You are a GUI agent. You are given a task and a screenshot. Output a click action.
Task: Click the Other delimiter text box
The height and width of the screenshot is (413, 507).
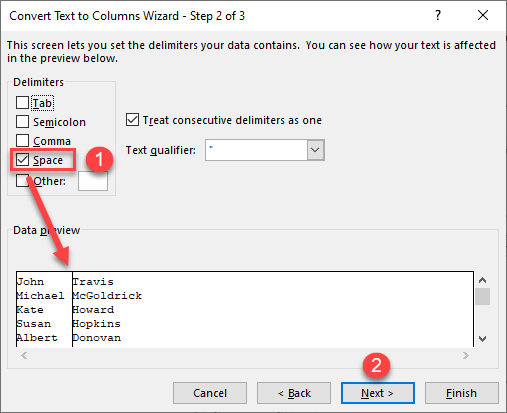[93, 181]
